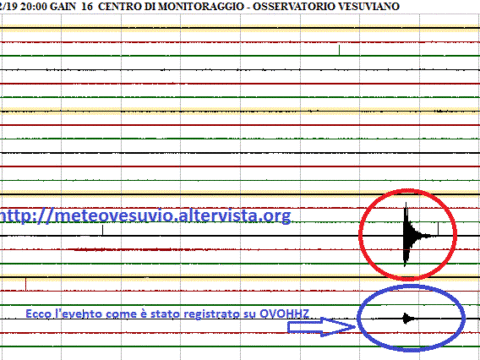Click the bottom green trace line
The width and height of the screenshot is (480, 360).
(240, 347)
